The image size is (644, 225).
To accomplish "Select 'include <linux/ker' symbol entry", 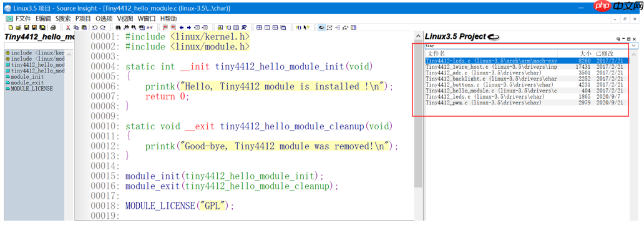I will (36, 53).
